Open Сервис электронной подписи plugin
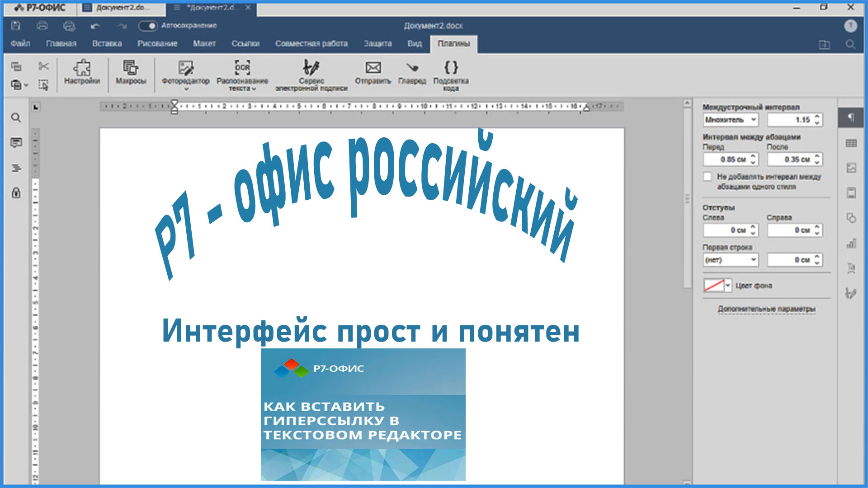This screenshot has width=868, height=488. (x=311, y=75)
